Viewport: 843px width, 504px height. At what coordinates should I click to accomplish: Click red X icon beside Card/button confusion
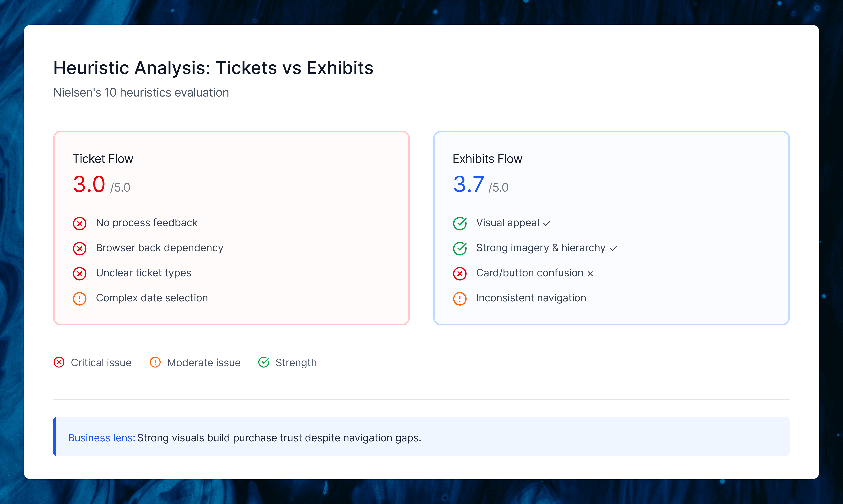click(459, 273)
